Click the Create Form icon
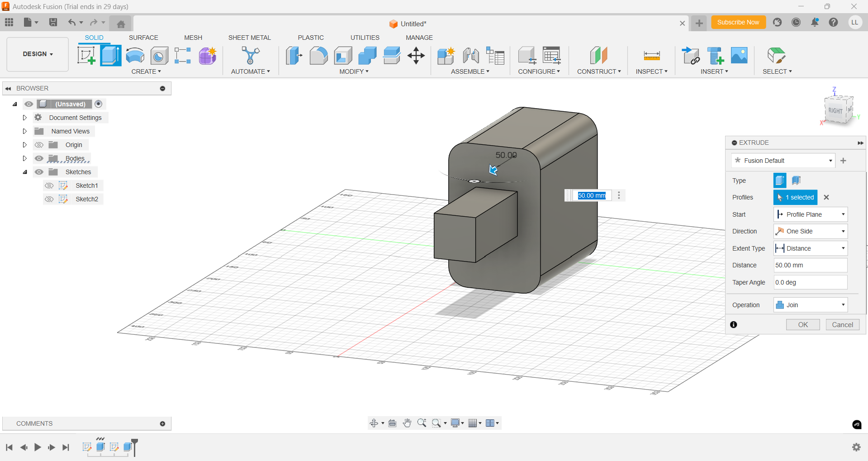Screen dimensions: 868x461 (x=208, y=56)
